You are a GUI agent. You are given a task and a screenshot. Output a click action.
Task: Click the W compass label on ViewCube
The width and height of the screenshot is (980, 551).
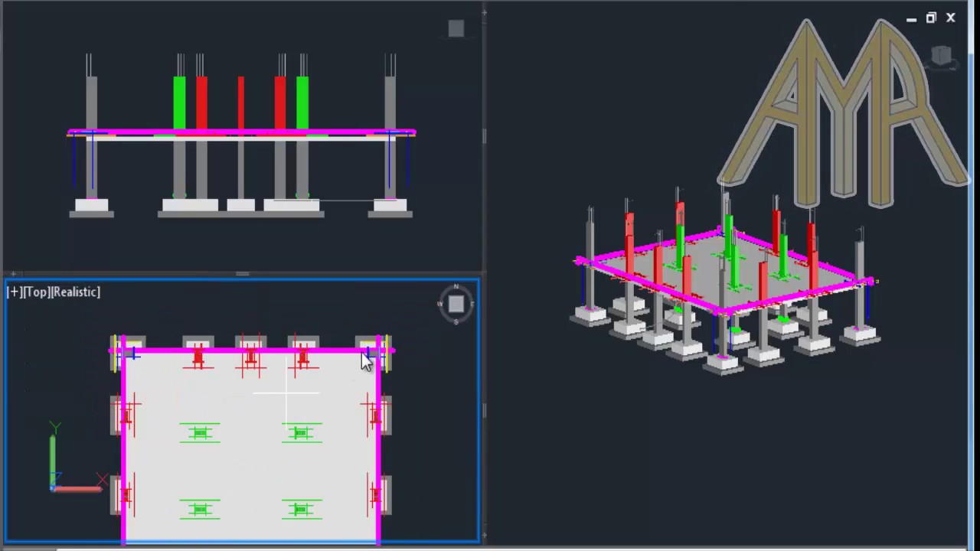coord(439,304)
